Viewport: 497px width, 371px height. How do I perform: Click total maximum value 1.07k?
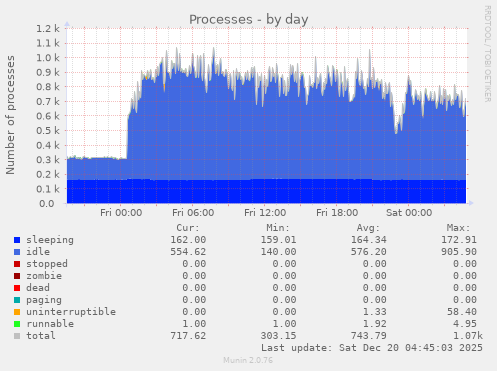(x=468, y=336)
